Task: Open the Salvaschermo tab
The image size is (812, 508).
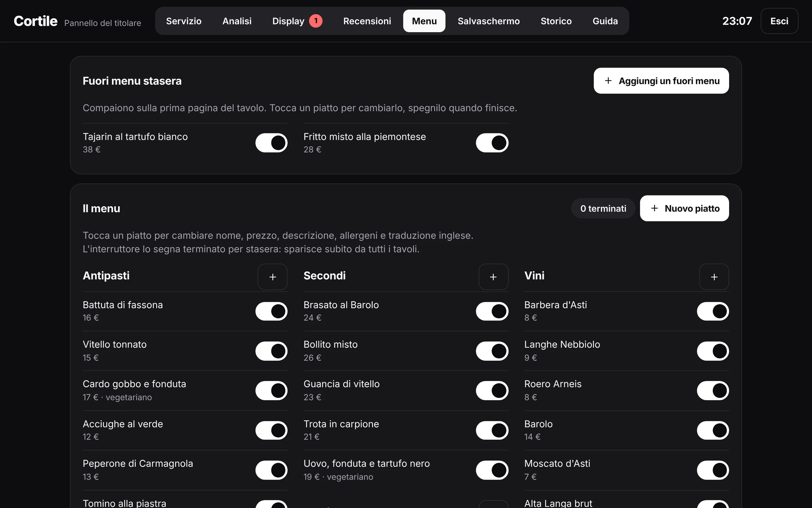Action: coord(489,21)
